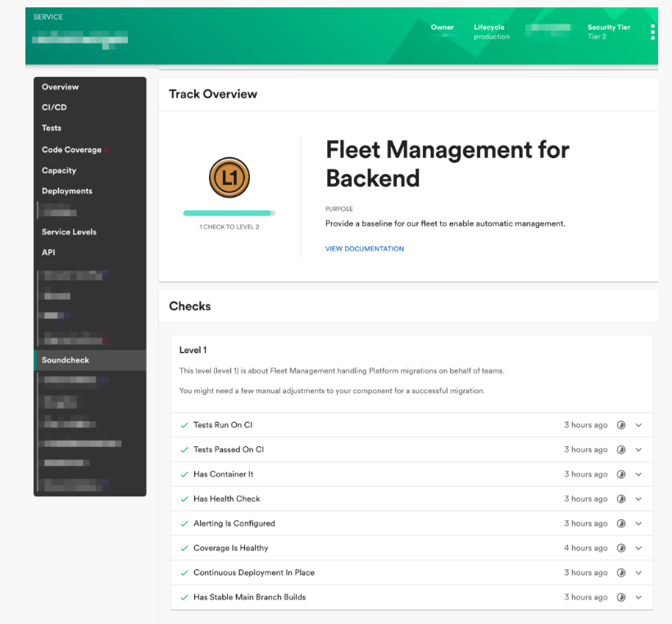Click the Fleet Management for Backend title
The height and width of the screenshot is (624, 672).
click(x=447, y=164)
